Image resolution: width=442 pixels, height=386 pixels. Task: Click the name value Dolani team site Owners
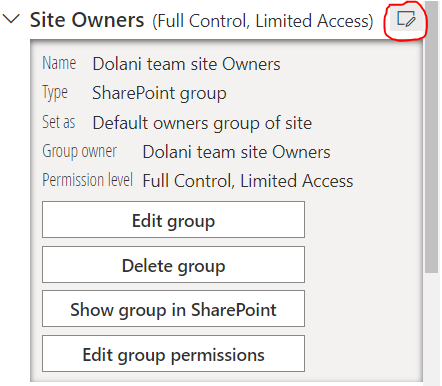click(x=186, y=64)
